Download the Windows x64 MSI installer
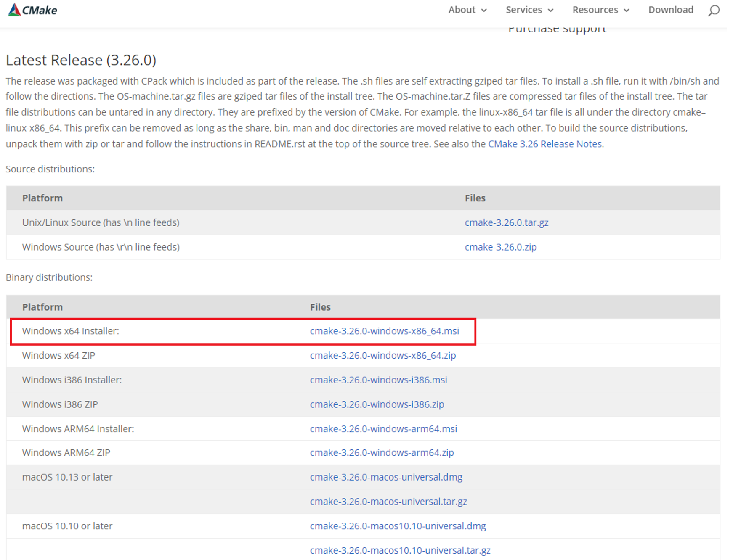The width and height of the screenshot is (733, 560). (x=384, y=331)
